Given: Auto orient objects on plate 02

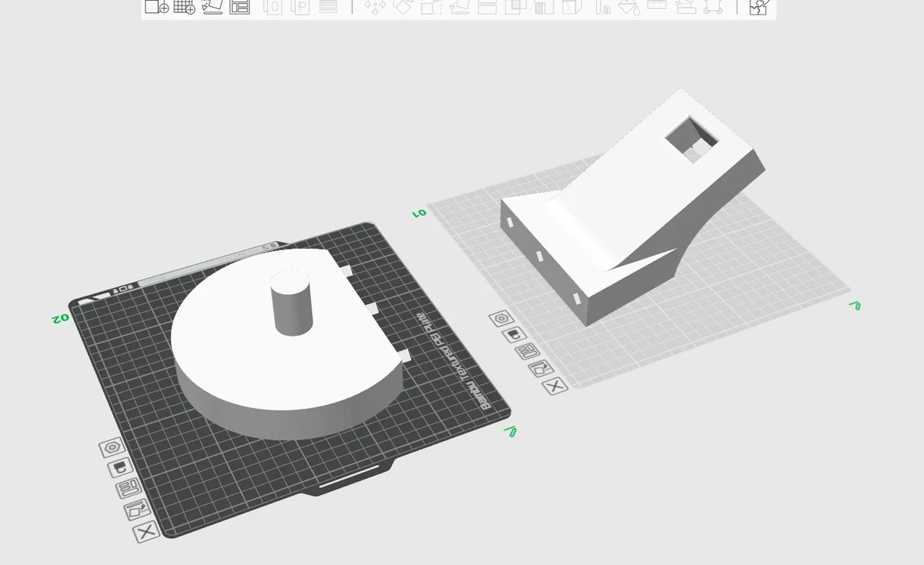Looking at the screenshot, I should coord(136,509).
